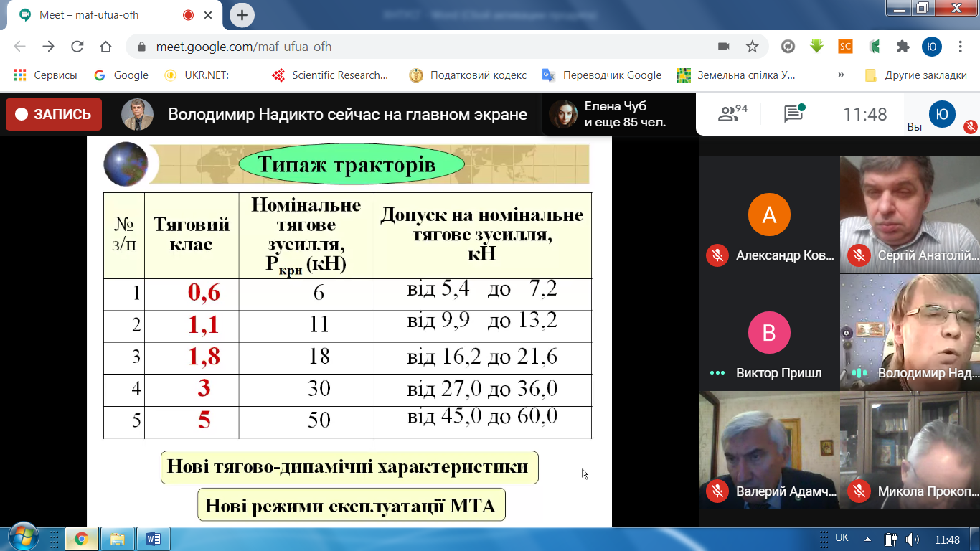Screen dimensions: 980x551
Task: Click the Chrome forward arrow
Action: (48, 47)
